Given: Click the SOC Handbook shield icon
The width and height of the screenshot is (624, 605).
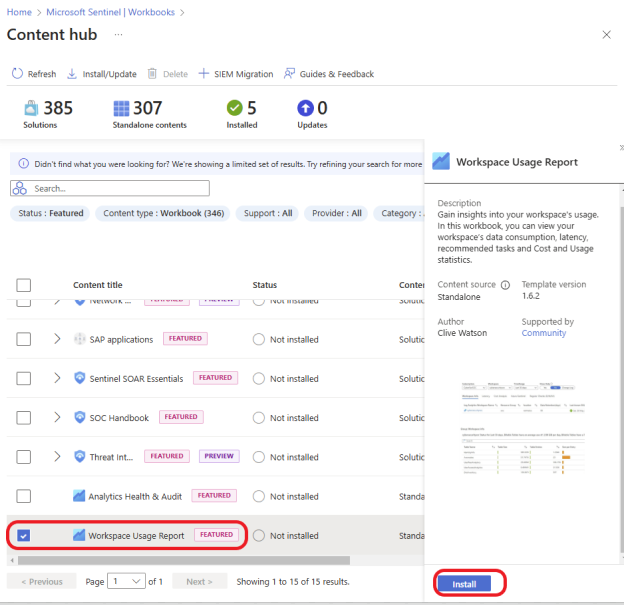Looking at the screenshot, I should point(80,417).
